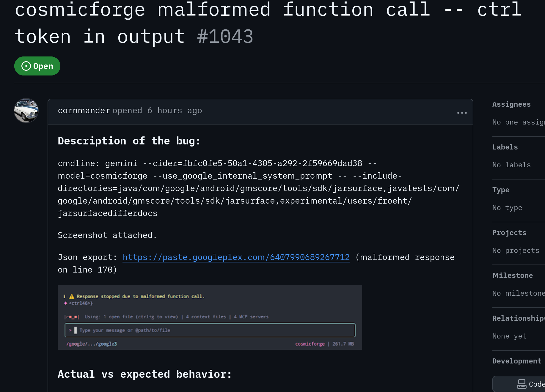Open the attached malformed function call screenshot

pyautogui.click(x=210, y=317)
